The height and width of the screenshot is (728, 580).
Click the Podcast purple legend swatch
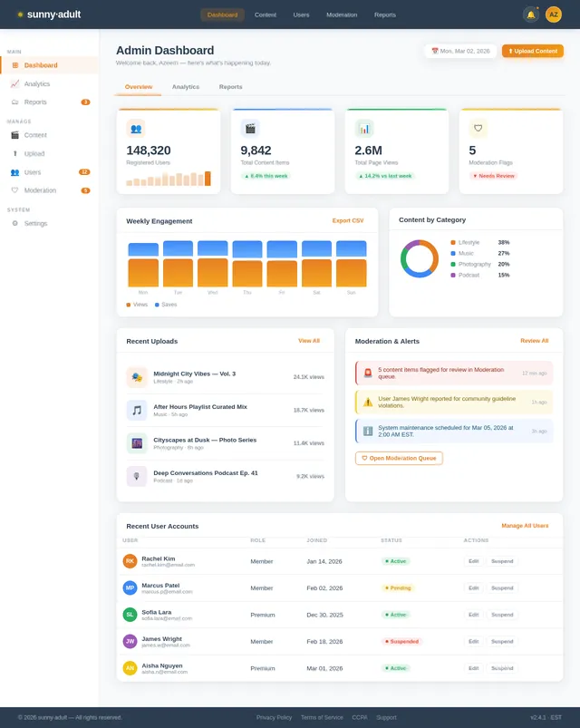(x=453, y=276)
